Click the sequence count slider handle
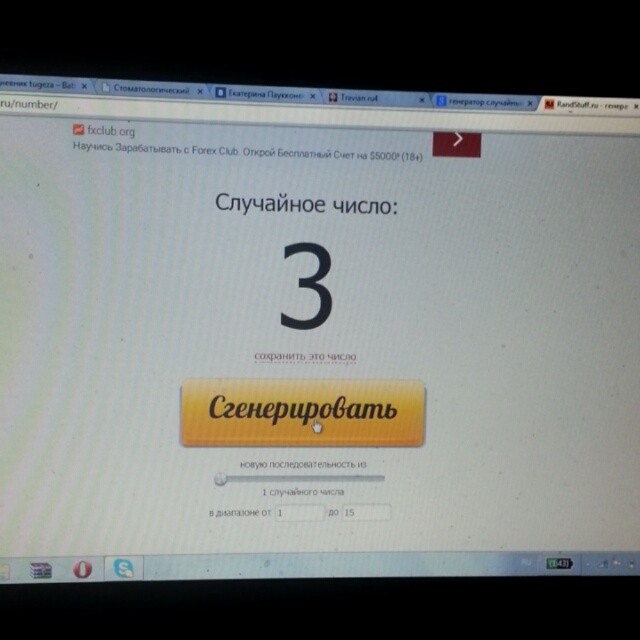The image size is (640, 640). coord(221,479)
